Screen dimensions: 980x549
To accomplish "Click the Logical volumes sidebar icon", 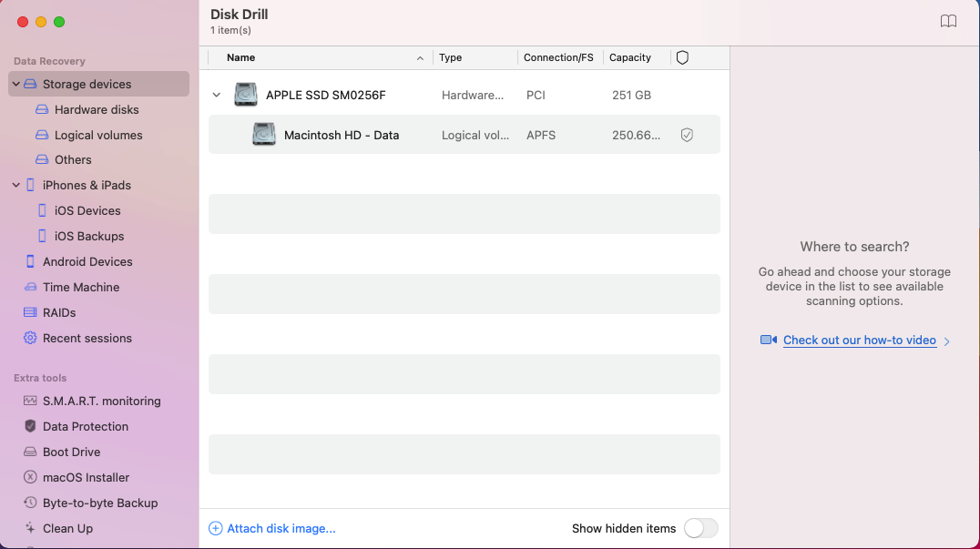I will pos(42,135).
